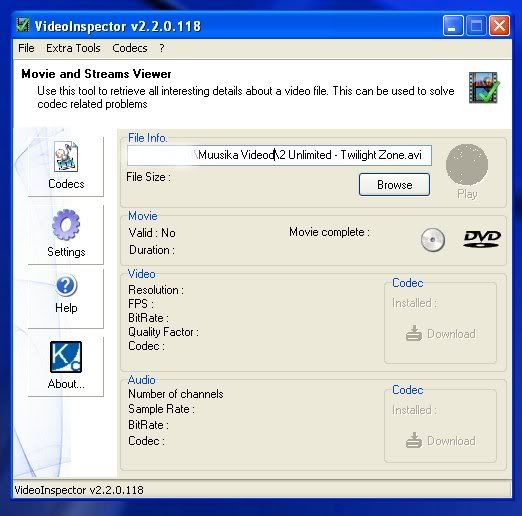Click the round Play button
The image size is (522, 516).
point(467,164)
